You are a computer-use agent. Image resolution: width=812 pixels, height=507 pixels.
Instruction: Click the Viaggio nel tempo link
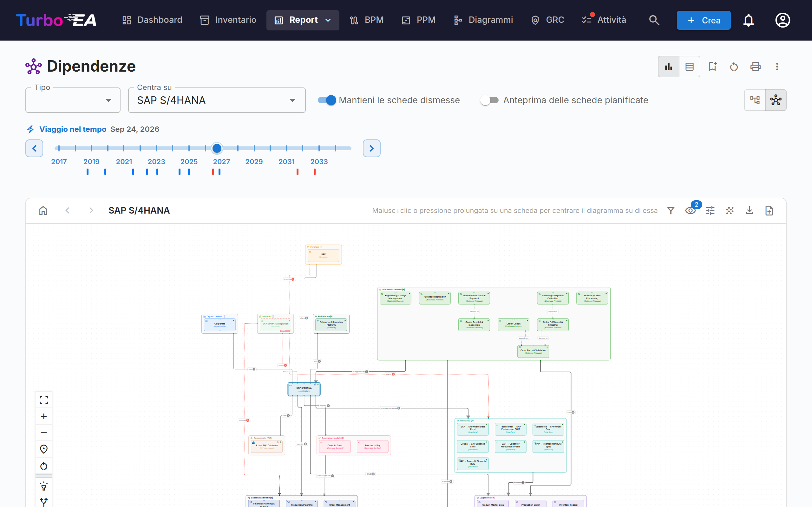73,129
